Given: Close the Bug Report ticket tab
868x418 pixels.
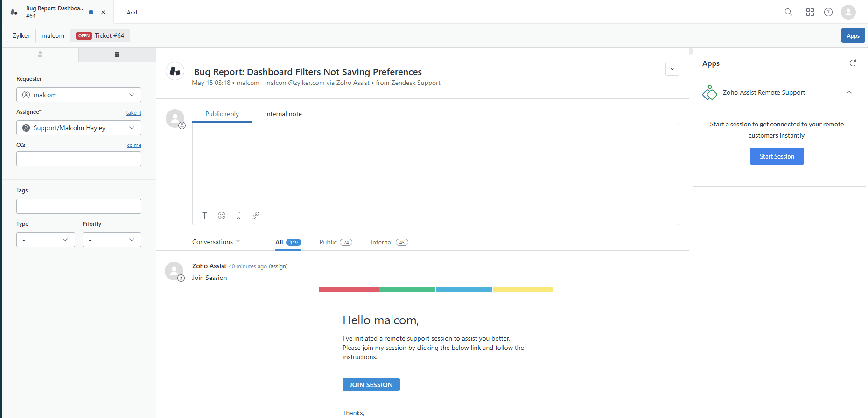Looking at the screenshot, I should (x=103, y=12).
